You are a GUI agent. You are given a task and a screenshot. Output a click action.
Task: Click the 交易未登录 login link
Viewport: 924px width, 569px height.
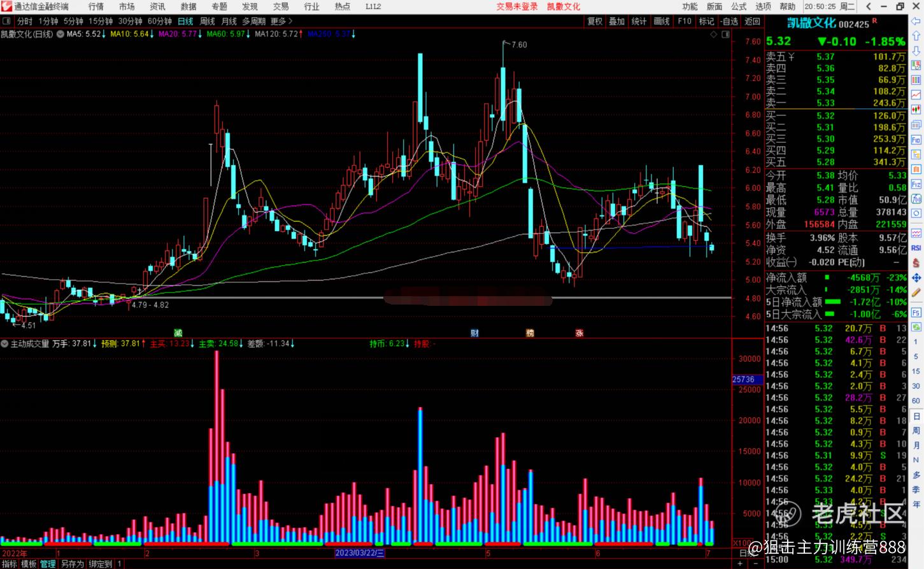(517, 6)
